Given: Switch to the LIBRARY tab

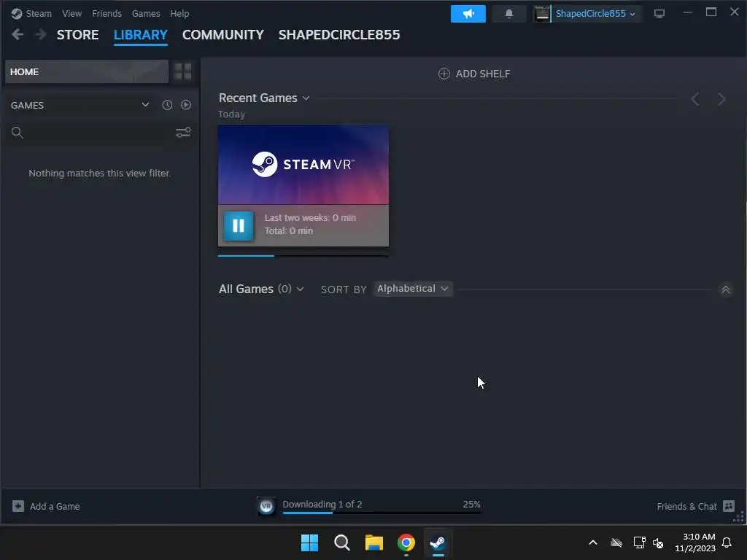Looking at the screenshot, I should (141, 35).
